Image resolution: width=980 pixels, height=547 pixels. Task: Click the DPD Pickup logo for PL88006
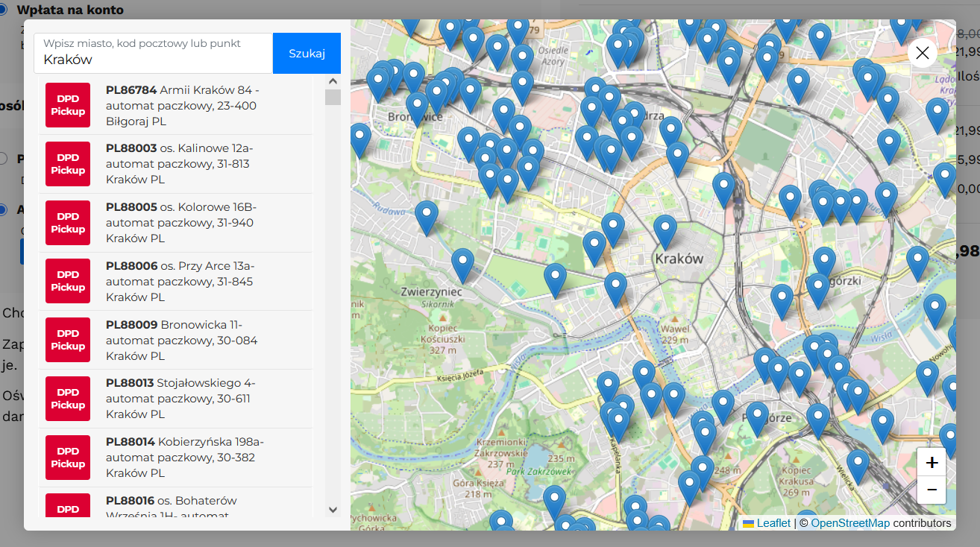click(x=68, y=281)
